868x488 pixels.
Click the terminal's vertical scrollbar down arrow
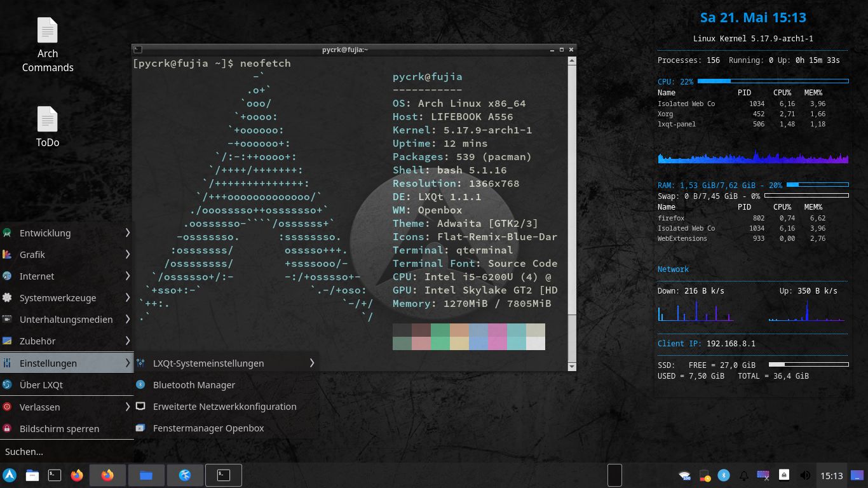pyautogui.click(x=571, y=367)
